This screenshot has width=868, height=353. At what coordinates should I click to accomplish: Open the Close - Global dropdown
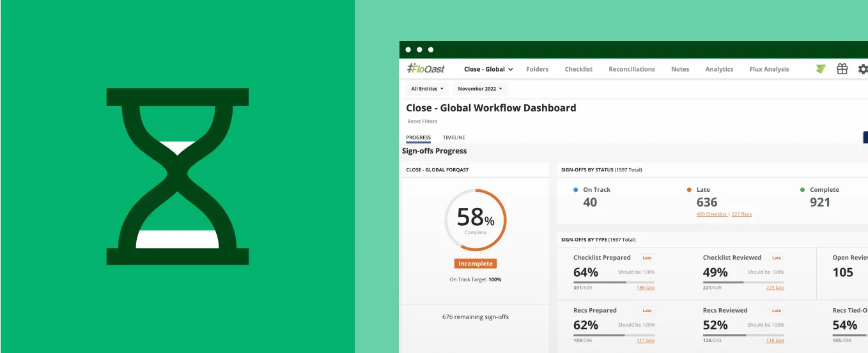tap(488, 69)
